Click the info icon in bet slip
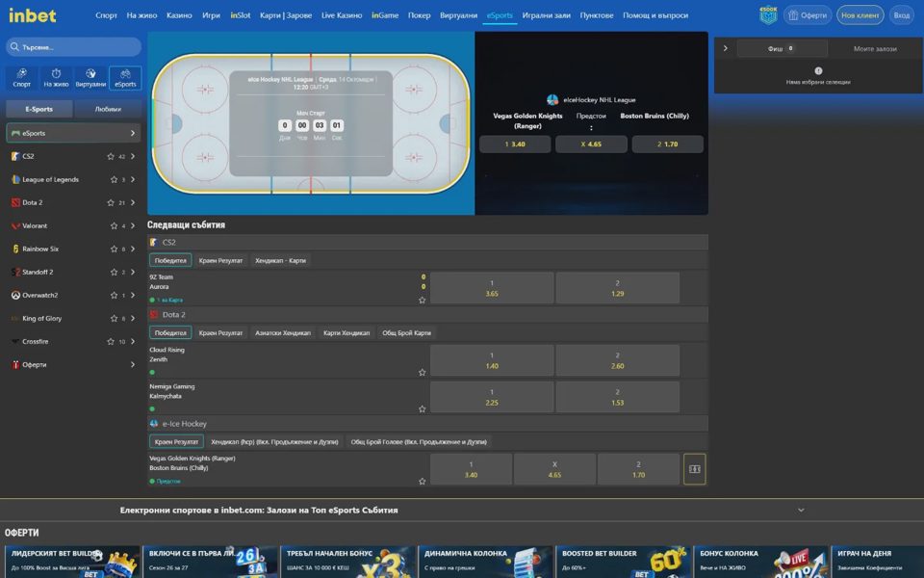This screenshot has width=924, height=578. (x=818, y=70)
